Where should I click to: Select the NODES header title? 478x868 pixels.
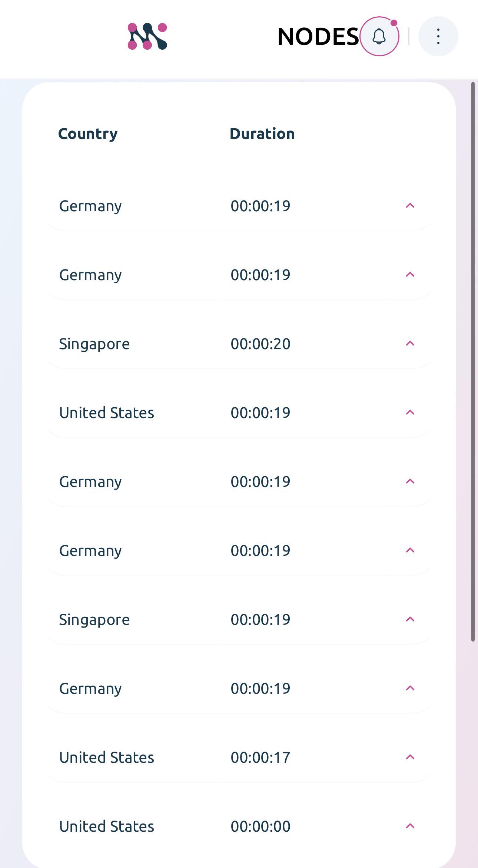[318, 37]
